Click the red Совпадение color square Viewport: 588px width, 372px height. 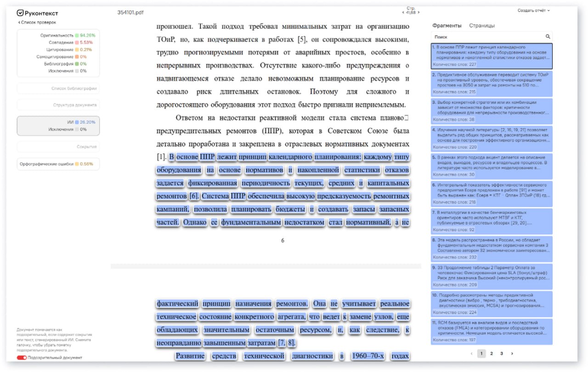tap(77, 42)
